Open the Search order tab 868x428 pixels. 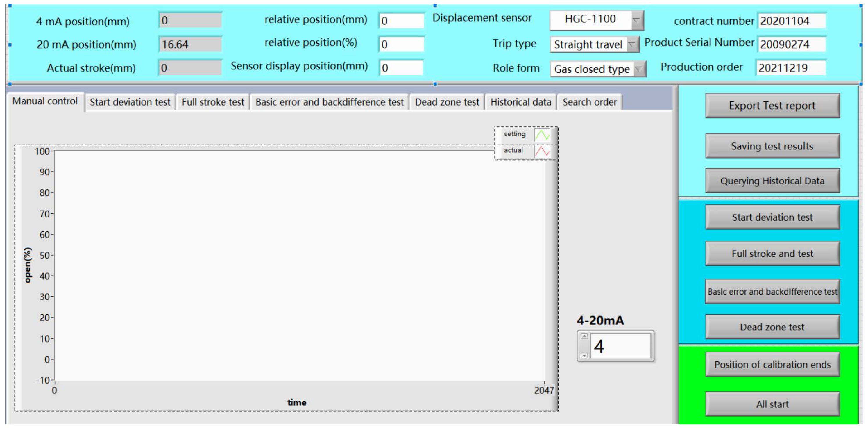589,102
